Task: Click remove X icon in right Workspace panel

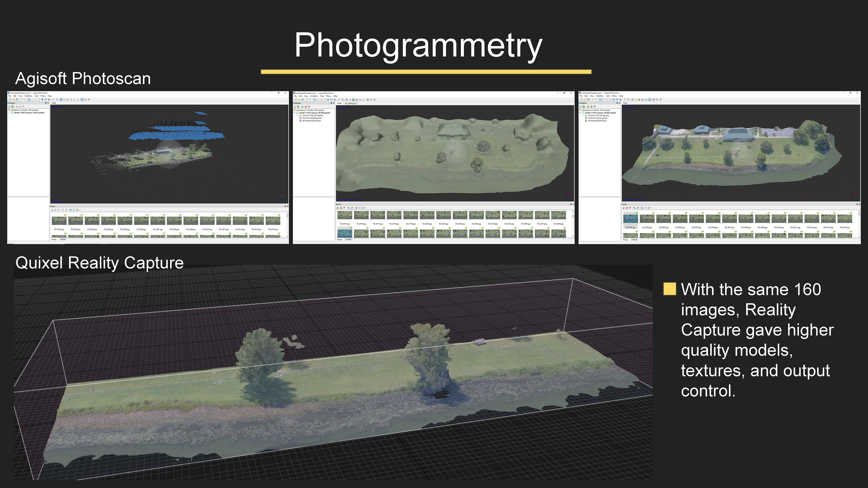Action: (595, 107)
